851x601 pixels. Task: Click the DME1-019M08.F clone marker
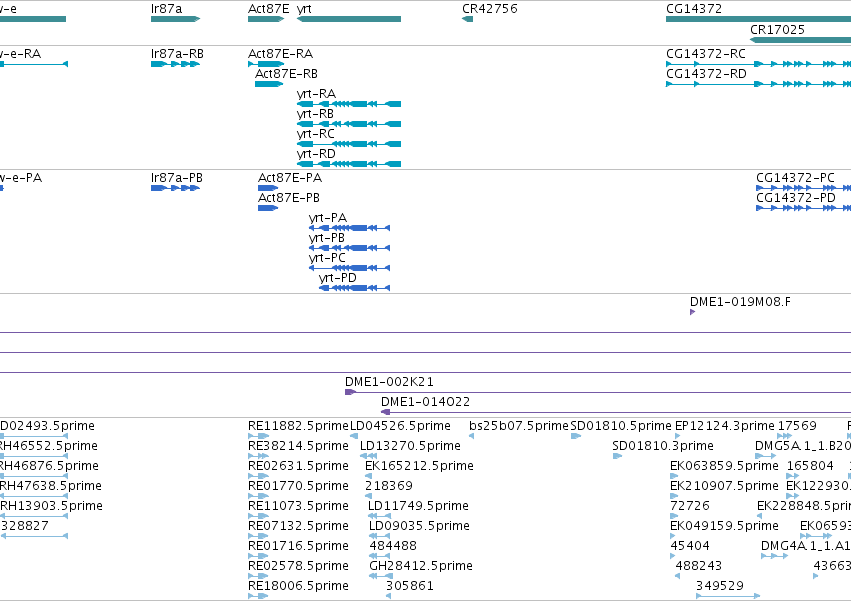(x=693, y=312)
